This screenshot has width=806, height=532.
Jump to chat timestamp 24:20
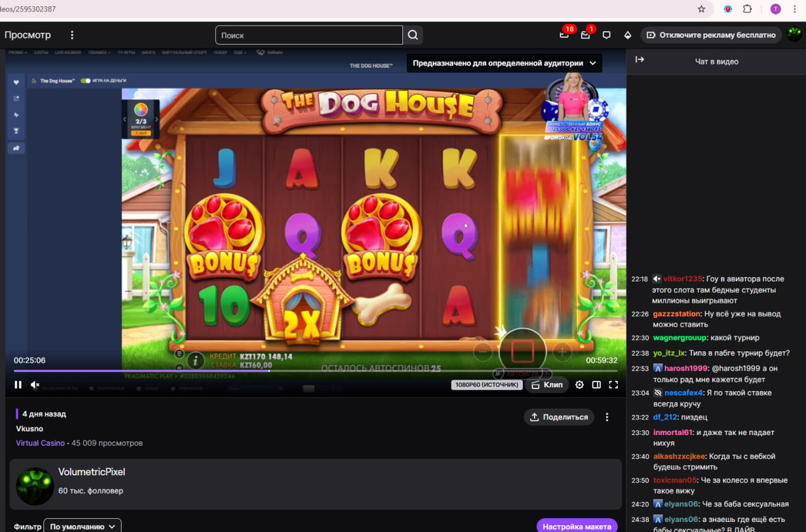(640, 504)
